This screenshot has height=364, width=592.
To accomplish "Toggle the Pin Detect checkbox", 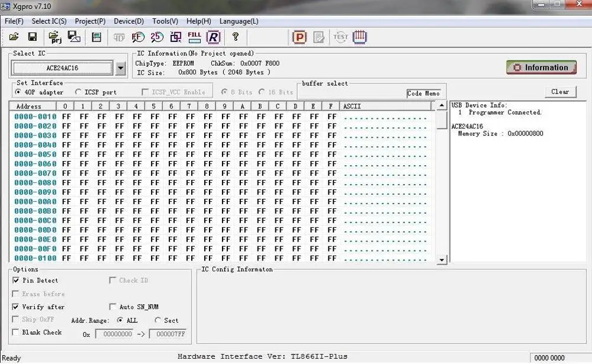I will [16, 280].
